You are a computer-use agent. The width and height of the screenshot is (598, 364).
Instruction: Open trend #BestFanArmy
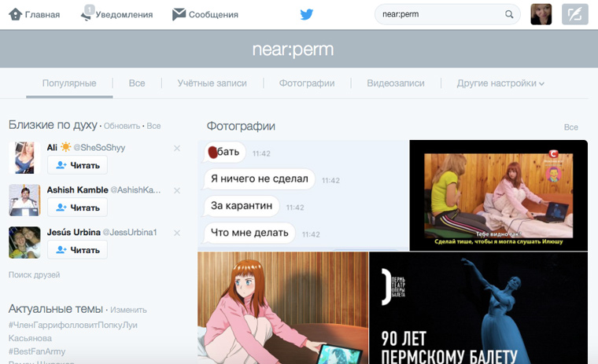coord(37,351)
